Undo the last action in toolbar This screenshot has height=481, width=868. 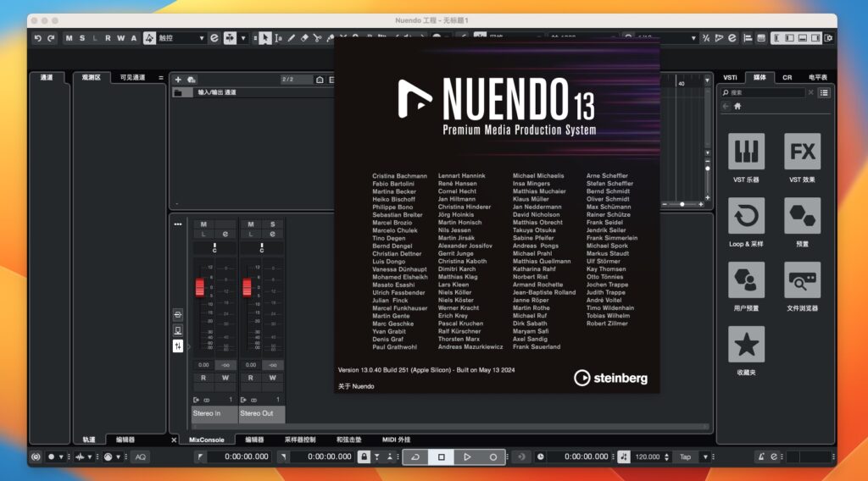[37, 38]
